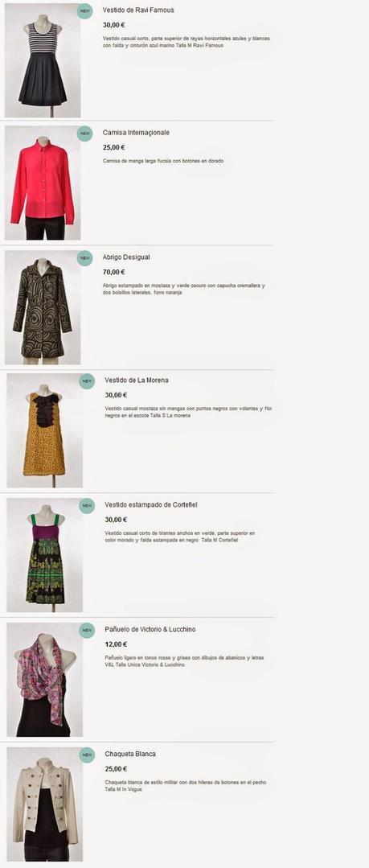The width and height of the screenshot is (369, 868).
Task: Open the mustard La Morena dress photo
Action: point(45,430)
